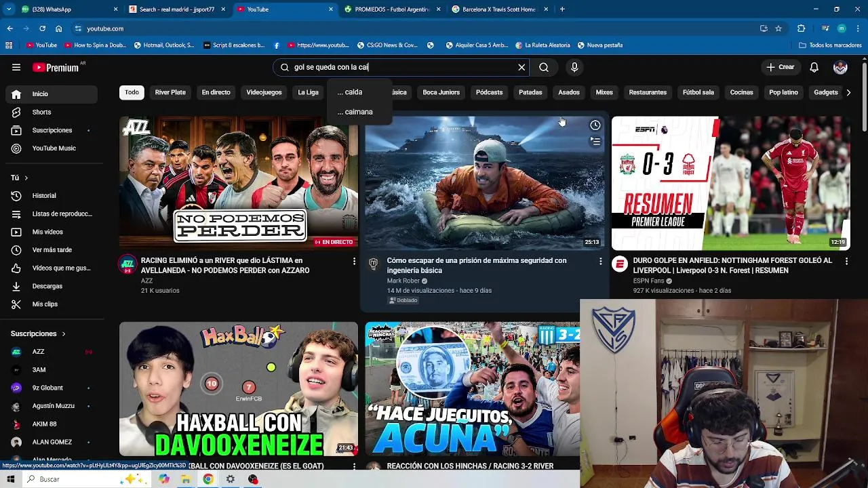The height and width of the screenshot is (488, 868).
Task: Open Inicio in the sidebar
Action: pyautogui.click(x=52, y=94)
